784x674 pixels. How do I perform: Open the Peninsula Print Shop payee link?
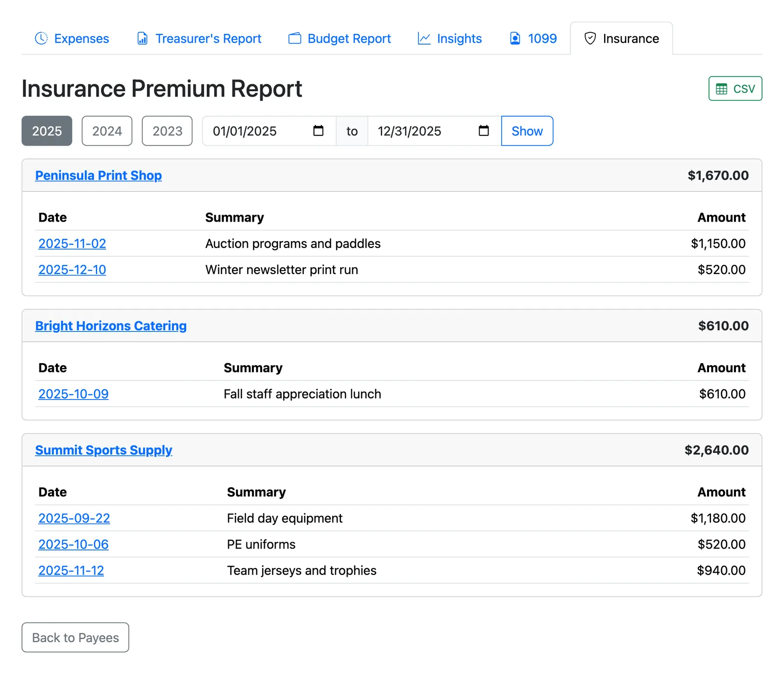pos(98,175)
